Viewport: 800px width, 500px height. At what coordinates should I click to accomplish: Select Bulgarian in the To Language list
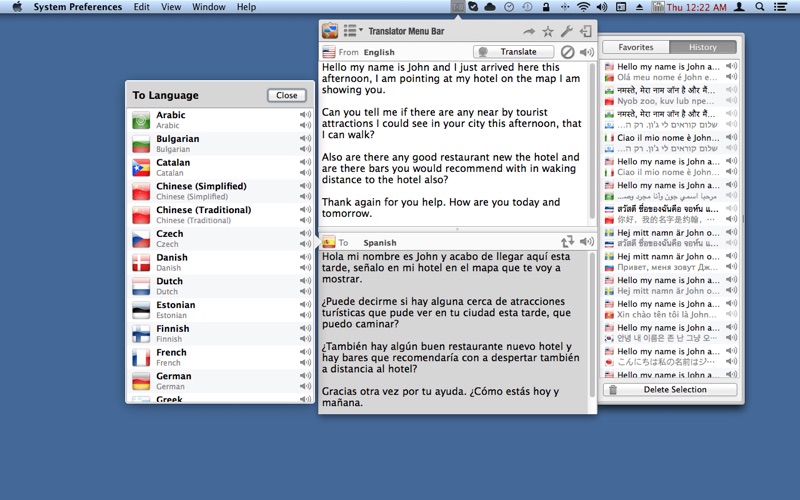[220, 144]
